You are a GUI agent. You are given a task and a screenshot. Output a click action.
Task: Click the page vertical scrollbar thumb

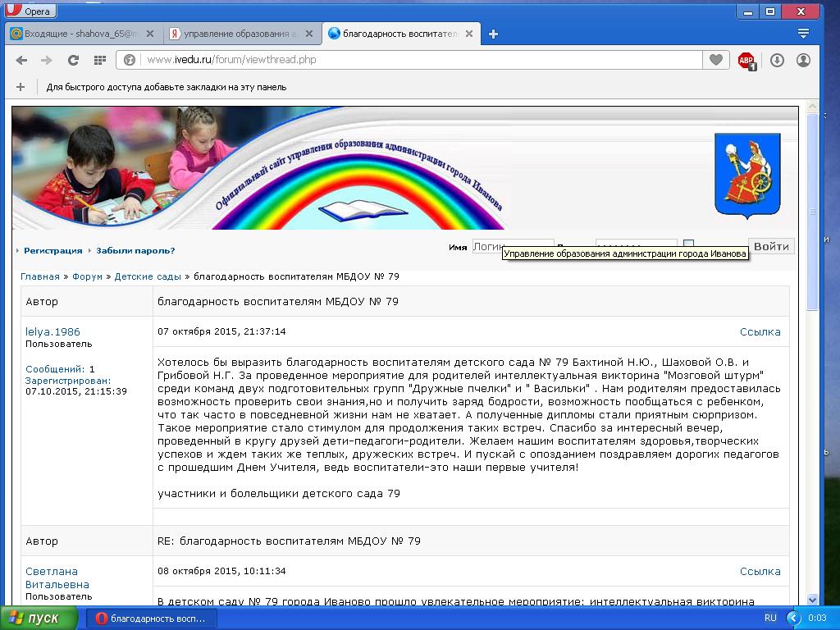pyautogui.click(x=812, y=212)
